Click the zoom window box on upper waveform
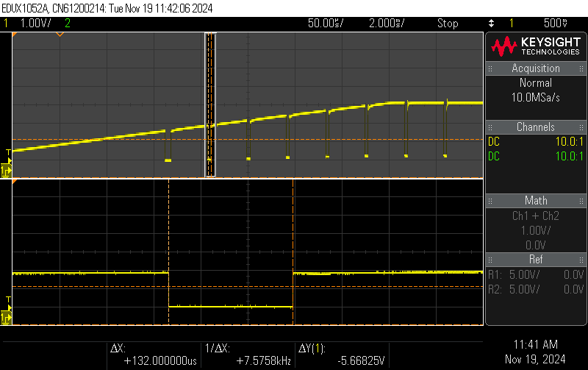 pyautogui.click(x=210, y=104)
